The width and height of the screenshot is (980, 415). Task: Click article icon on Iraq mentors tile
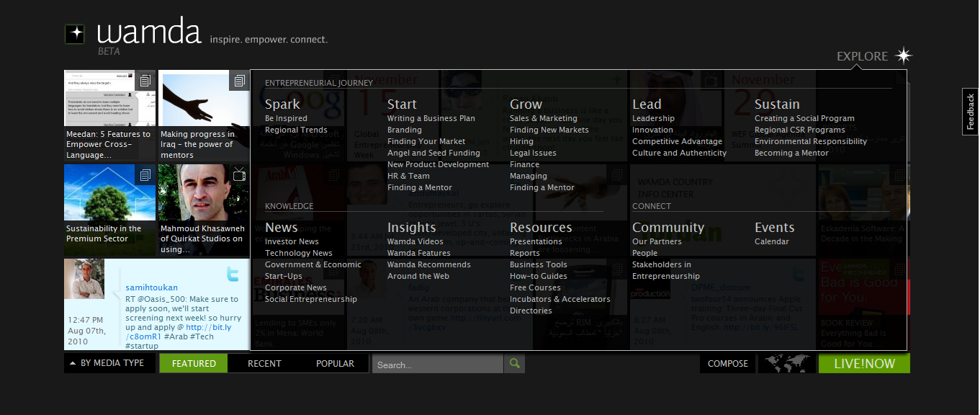240,80
